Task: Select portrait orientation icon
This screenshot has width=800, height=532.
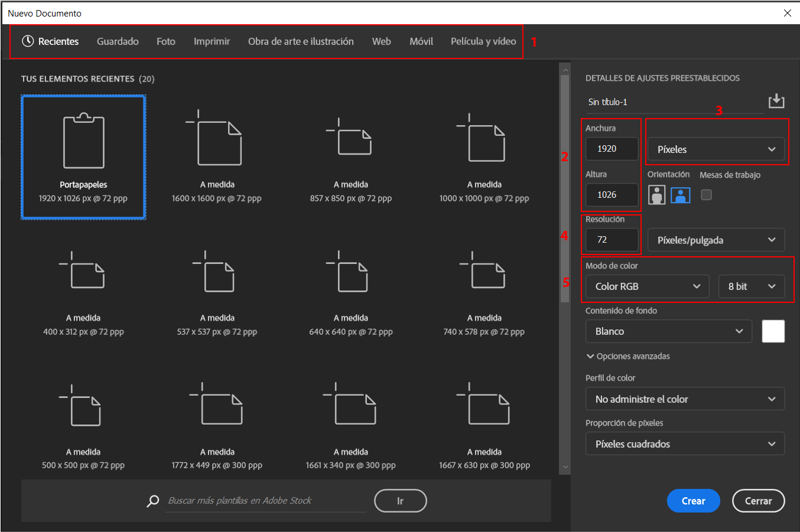Action: pyautogui.click(x=657, y=195)
